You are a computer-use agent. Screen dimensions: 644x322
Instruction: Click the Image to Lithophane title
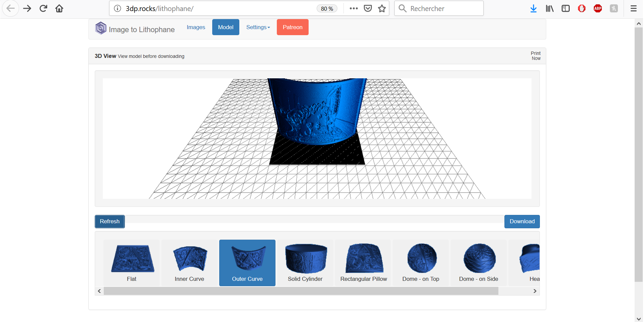pos(142,29)
